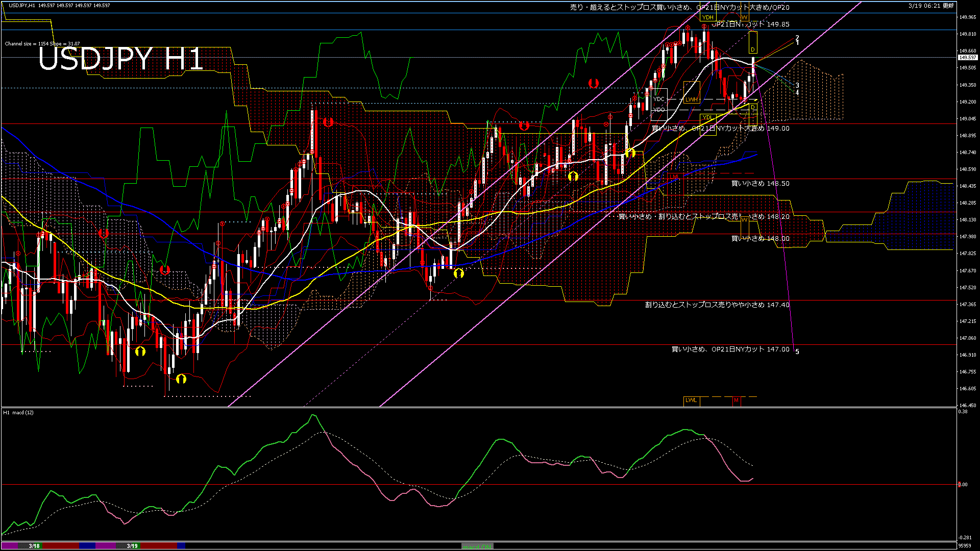Click the '買い小さめ 148.00' level label
The width and height of the screenshot is (980, 551).
pos(761,238)
